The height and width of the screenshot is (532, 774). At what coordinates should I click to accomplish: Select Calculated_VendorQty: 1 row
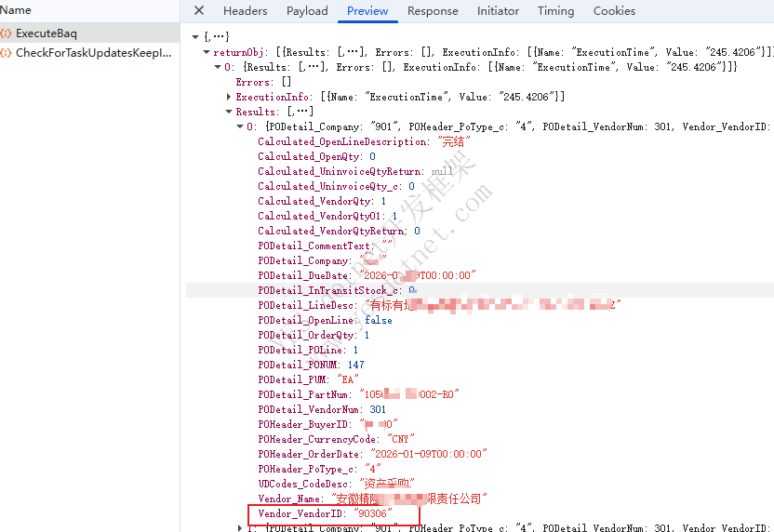point(322,201)
